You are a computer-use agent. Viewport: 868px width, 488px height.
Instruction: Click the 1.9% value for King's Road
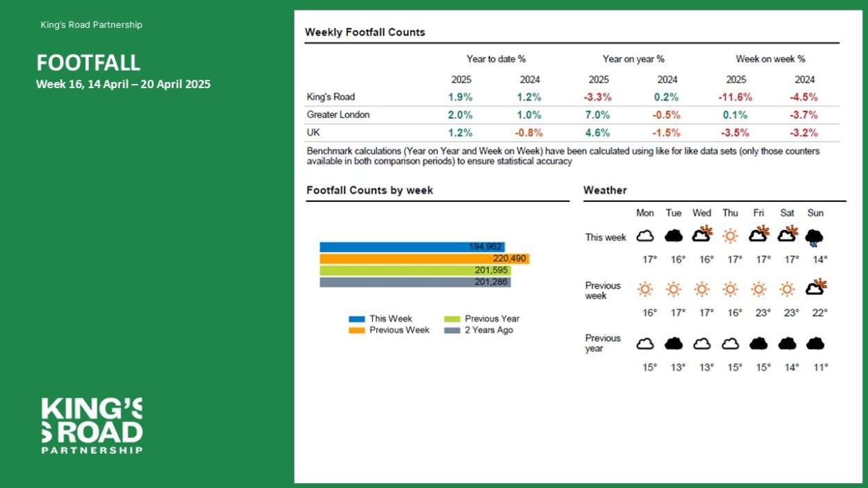pyautogui.click(x=460, y=97)
